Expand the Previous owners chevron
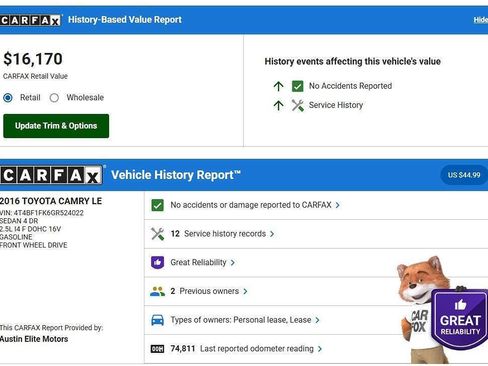488x366 pixels. pos(245,291)
